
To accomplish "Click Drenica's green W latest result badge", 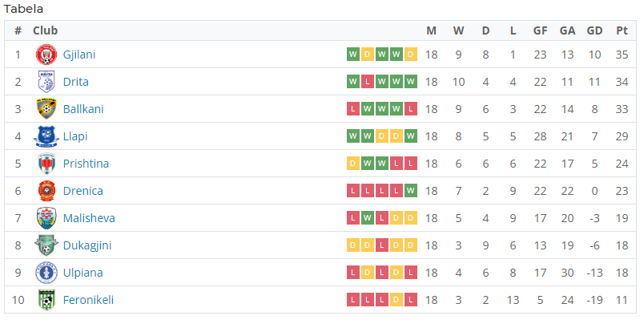I will click(x=410, y=191).
